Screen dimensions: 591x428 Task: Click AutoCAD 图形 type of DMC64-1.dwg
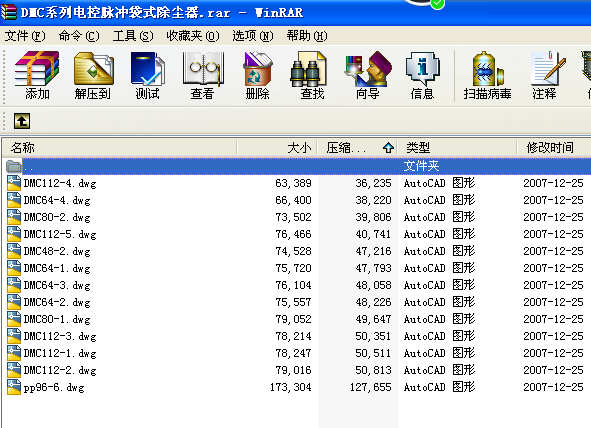(439, 268)
